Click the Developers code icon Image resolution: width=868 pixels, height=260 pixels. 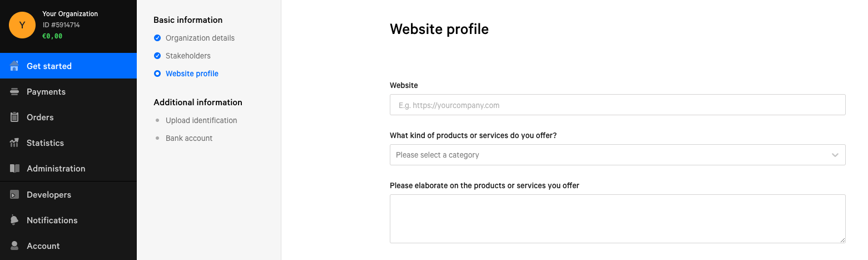14,194
